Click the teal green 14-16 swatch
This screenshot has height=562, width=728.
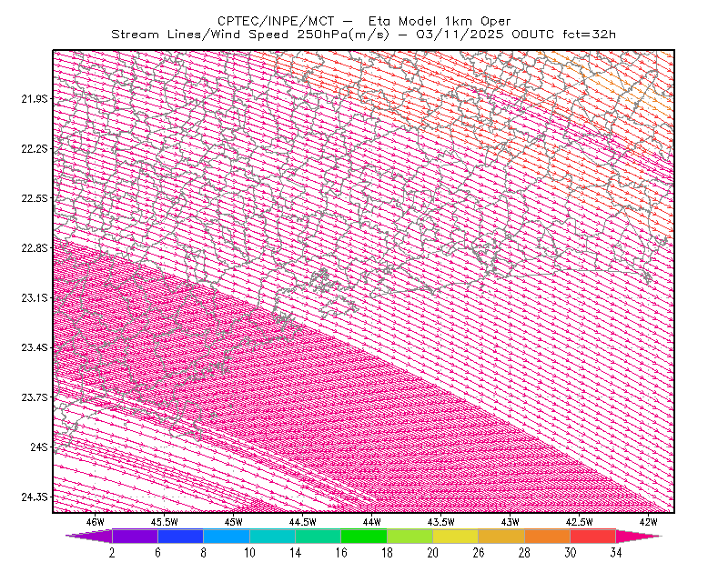click(x=318, y=536)
